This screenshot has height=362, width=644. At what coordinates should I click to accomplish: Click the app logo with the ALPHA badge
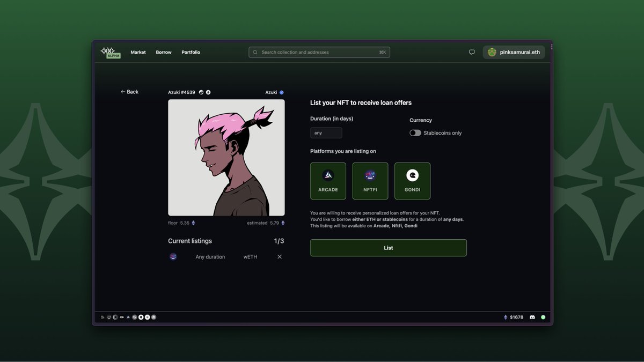point(111,53)
